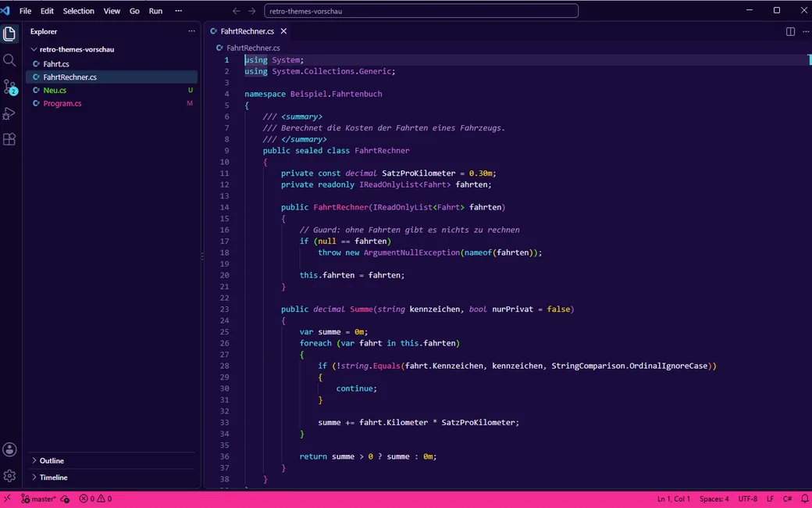Open the remote window indicator in status bar
812x508 pixels.
click(x=7, y=499)
